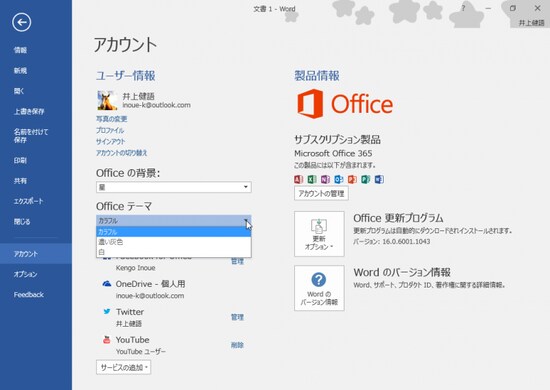Go back using the circled arrow icon
Image resolution: width=550 pixels, height=390 pixels.
click(x=21, y=22)
